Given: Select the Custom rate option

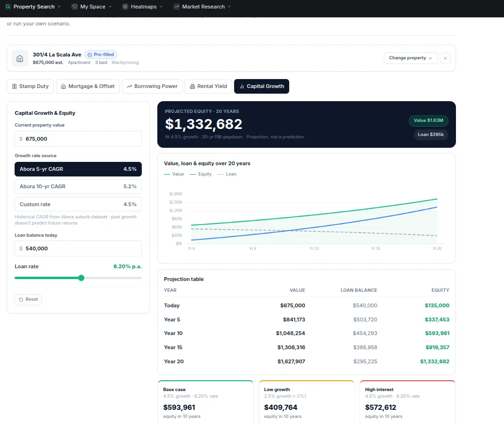Looking at the screenshot, I should (x=78, y=204).
